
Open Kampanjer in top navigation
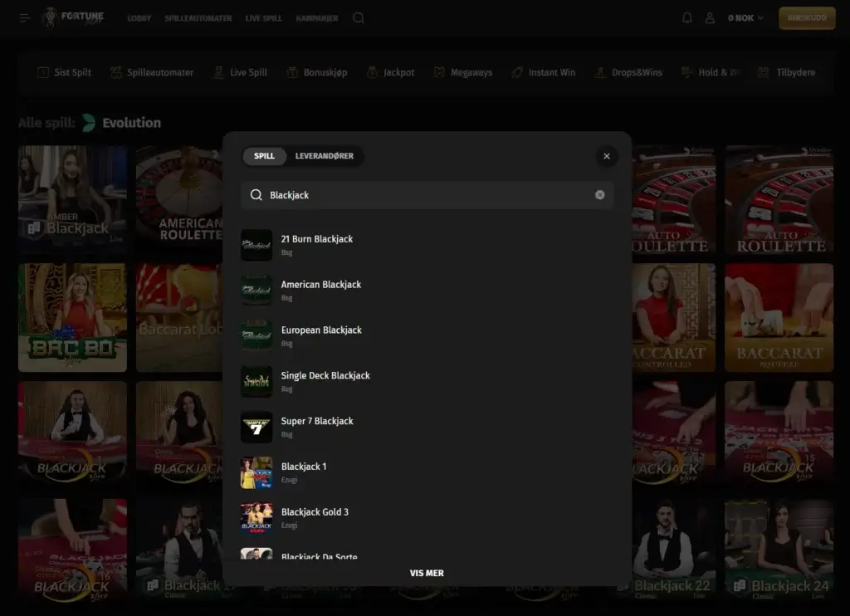click(317, 18)
